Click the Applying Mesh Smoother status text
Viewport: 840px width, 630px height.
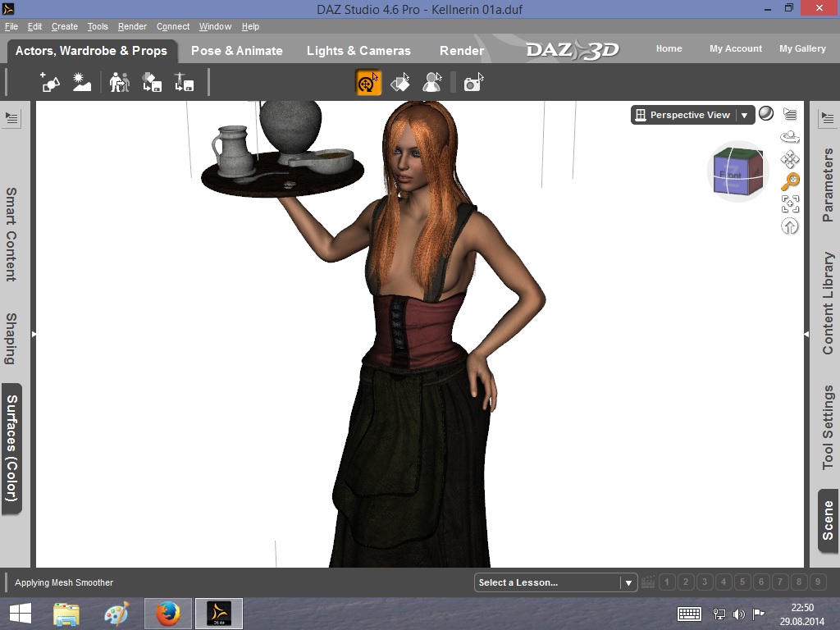pyautogui.click(x=64, y=582)
